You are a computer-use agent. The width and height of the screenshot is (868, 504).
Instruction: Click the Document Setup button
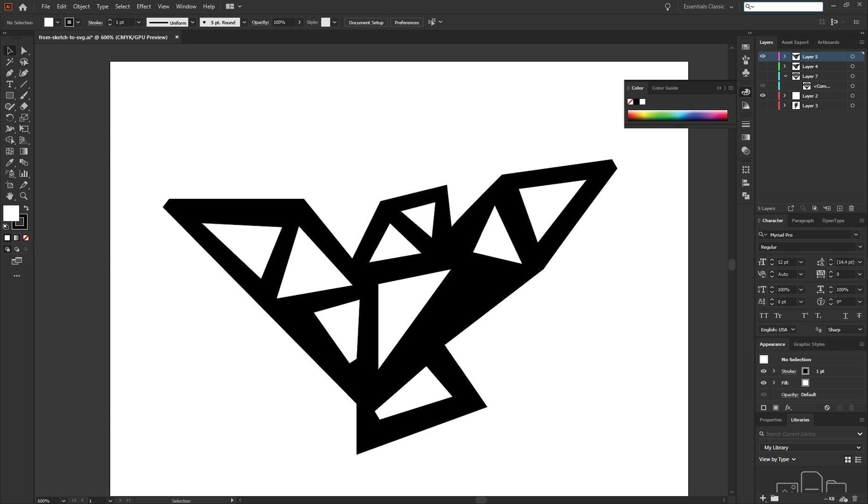tap(366, 23)
